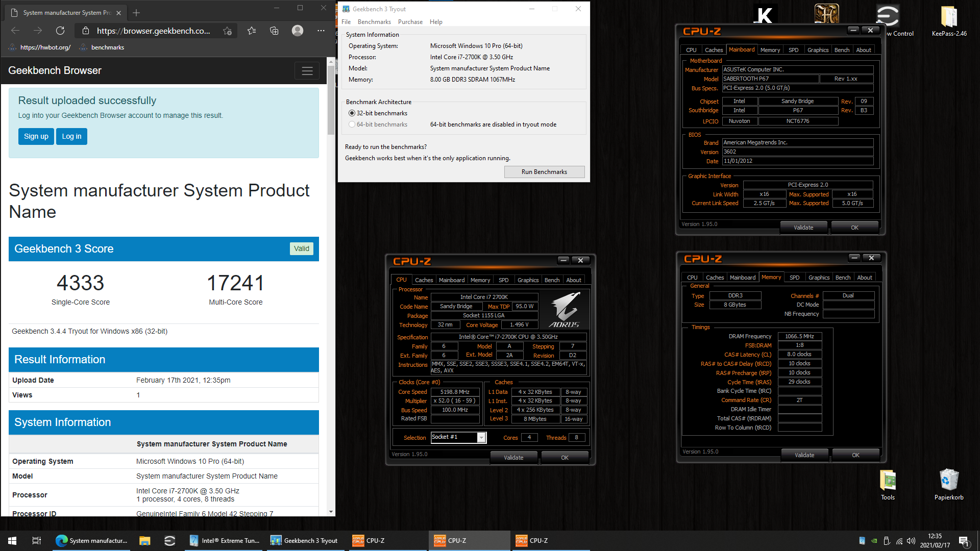Switch to Caches tab in CPU tab window

click(424, 280)
